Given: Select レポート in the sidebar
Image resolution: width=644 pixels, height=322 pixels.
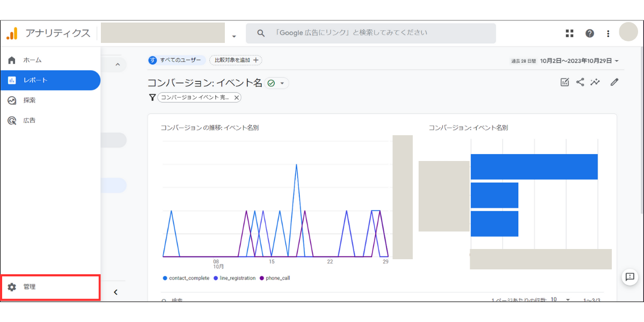Looking at the screenshot, I should coord(50,80).
